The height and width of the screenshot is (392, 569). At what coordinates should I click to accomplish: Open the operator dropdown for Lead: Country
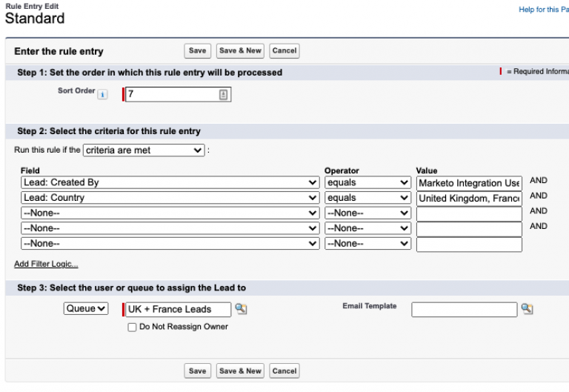coord(367,198)
